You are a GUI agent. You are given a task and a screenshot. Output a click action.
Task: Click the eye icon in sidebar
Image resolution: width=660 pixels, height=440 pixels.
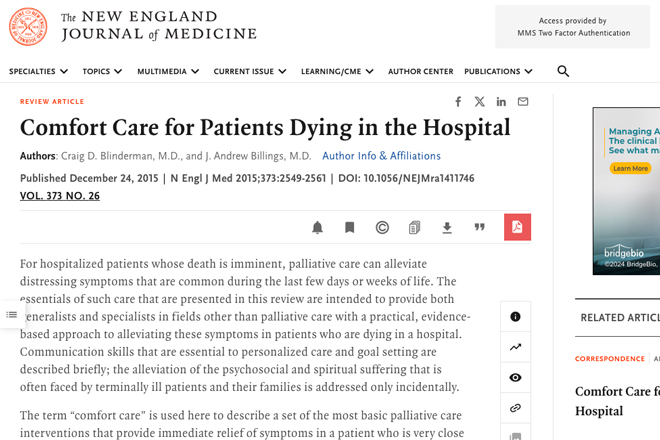516,378
